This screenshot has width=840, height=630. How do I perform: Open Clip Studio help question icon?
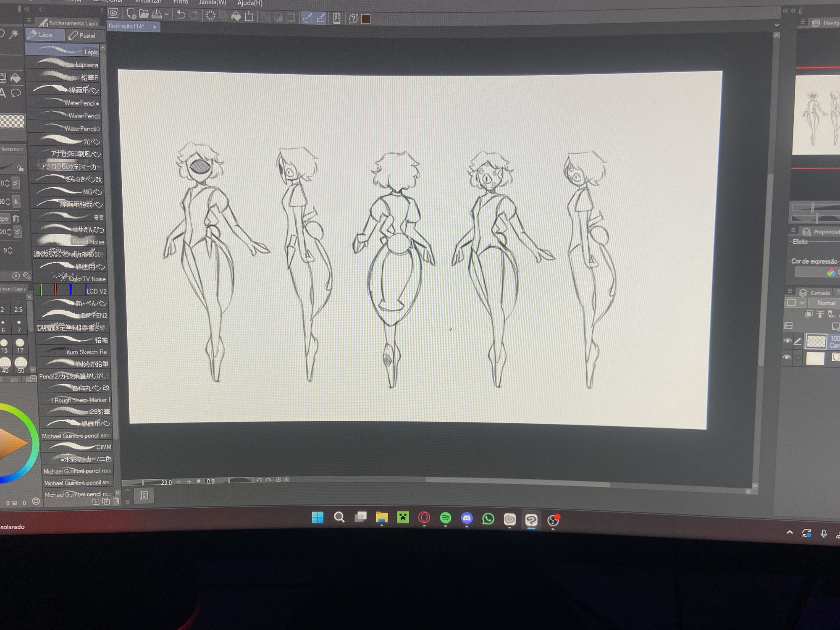353,19
